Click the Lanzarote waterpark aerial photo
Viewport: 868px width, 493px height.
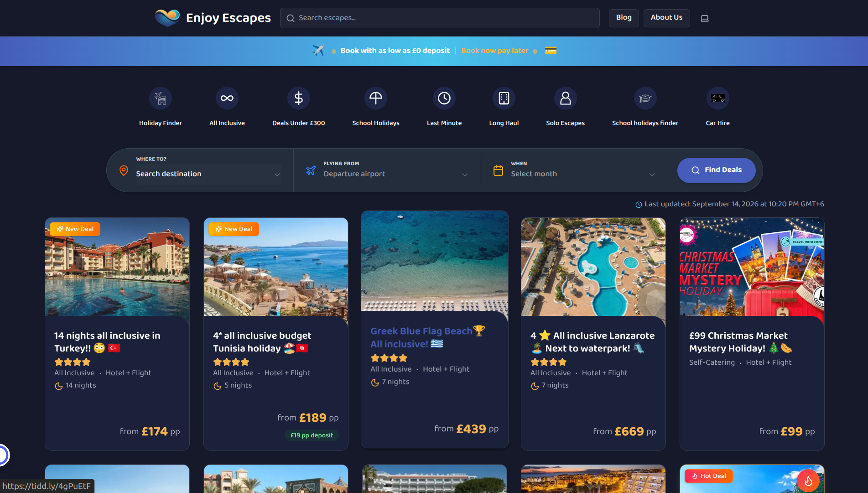(593, 267)
